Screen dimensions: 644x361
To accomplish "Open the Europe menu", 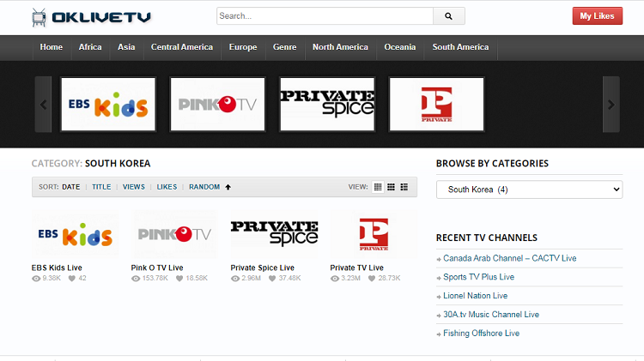I will pyautogui.click(x=243, y=47).
